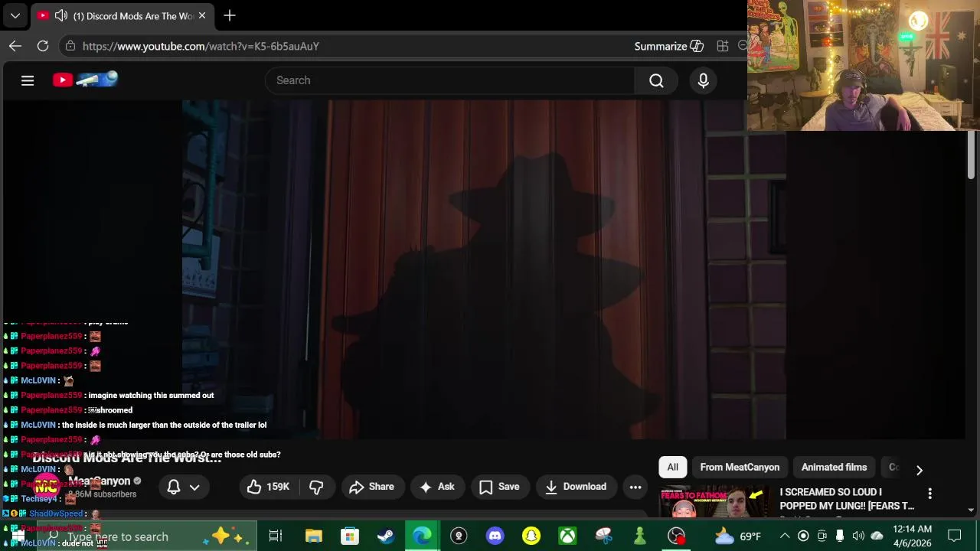Open notification center icon
This screenshot has height=551, width=980.
[x=955, y=536]
